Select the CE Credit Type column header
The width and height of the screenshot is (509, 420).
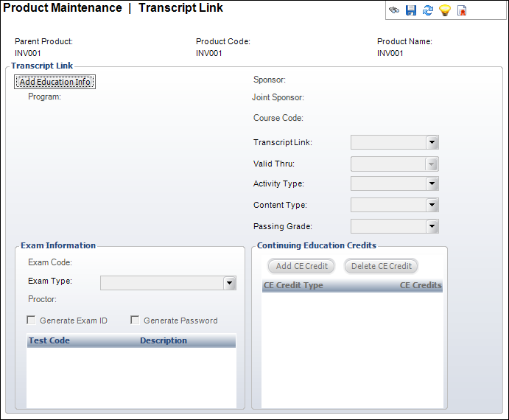click(293, 285)
